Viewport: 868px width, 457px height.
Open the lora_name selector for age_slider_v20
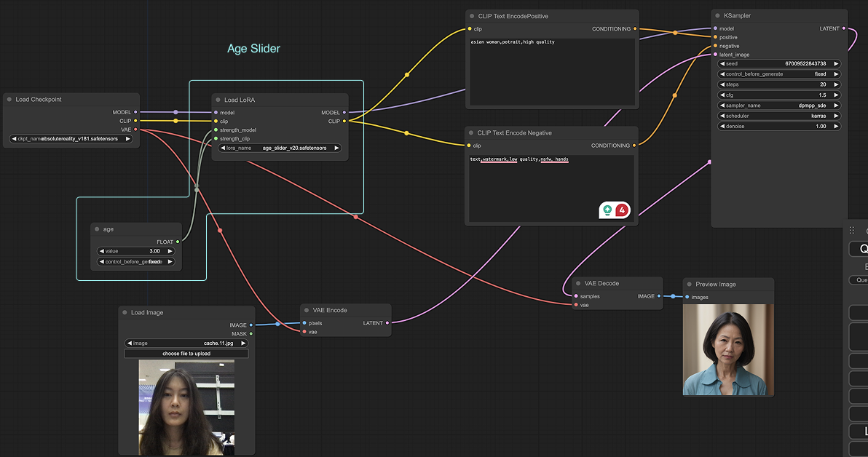(280, 148)
